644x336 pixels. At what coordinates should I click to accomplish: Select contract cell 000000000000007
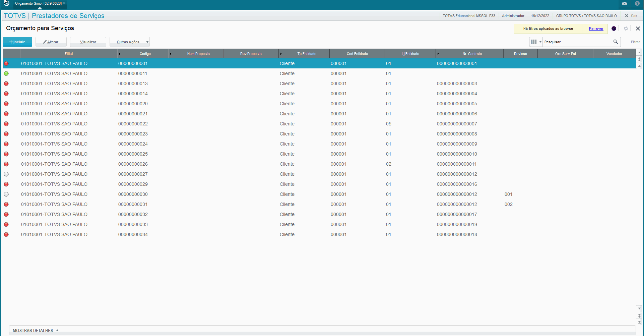click(x=457, y=124)
